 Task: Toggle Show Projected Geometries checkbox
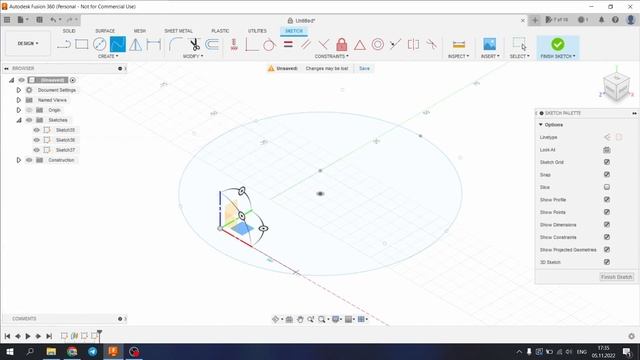[607, 249]
